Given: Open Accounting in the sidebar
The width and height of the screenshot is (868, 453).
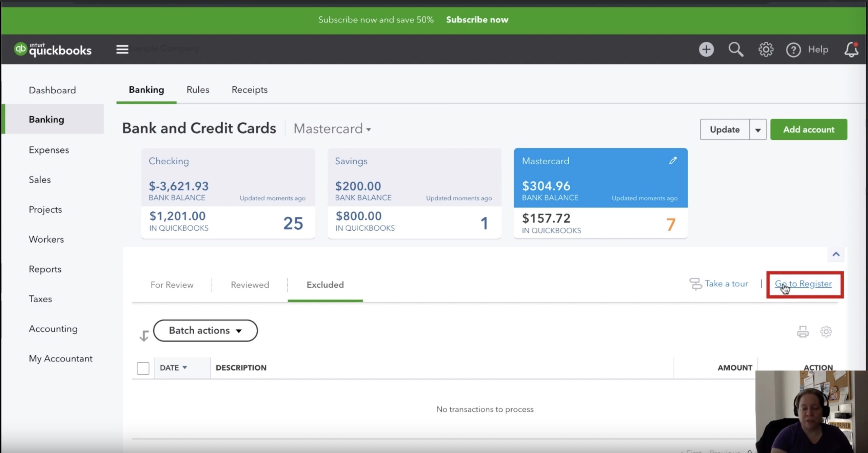Looking at the screenshot, I should pos(53,329).
